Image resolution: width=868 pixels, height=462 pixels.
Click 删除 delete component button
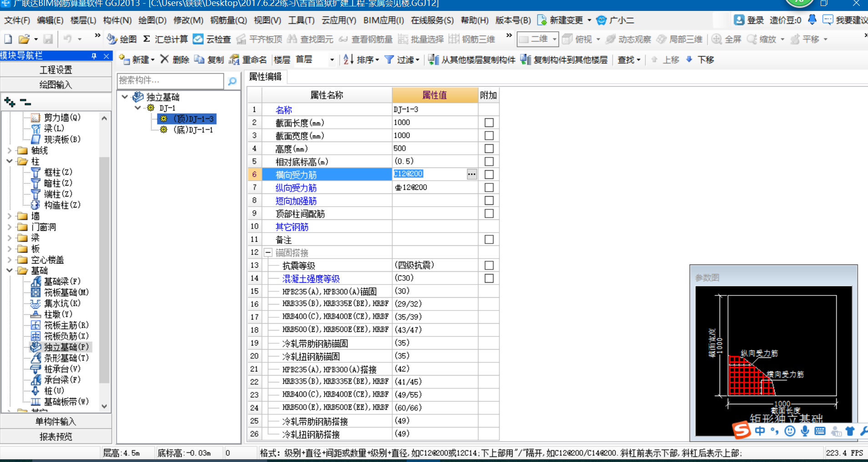pyautogui.click(x=175, y=60)
